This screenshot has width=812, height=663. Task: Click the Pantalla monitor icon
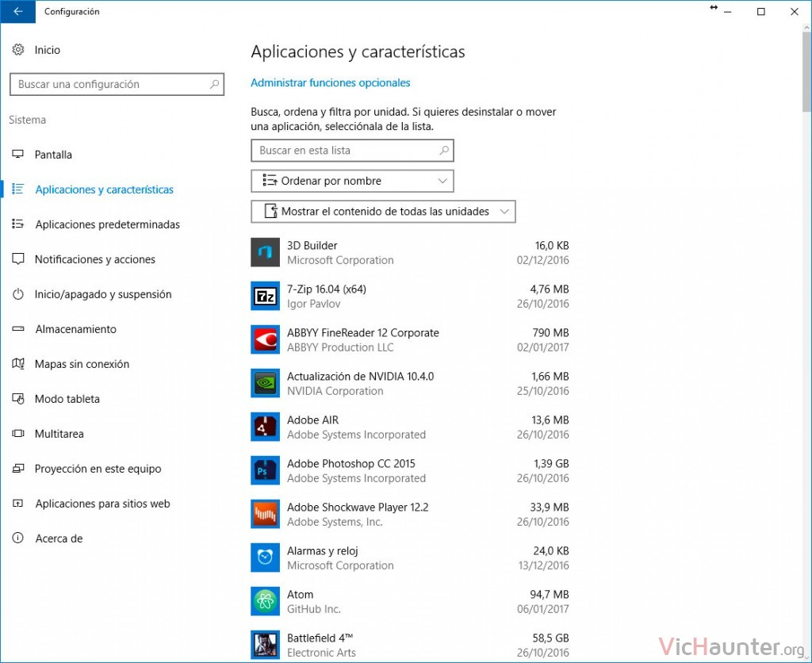point(18,155)
